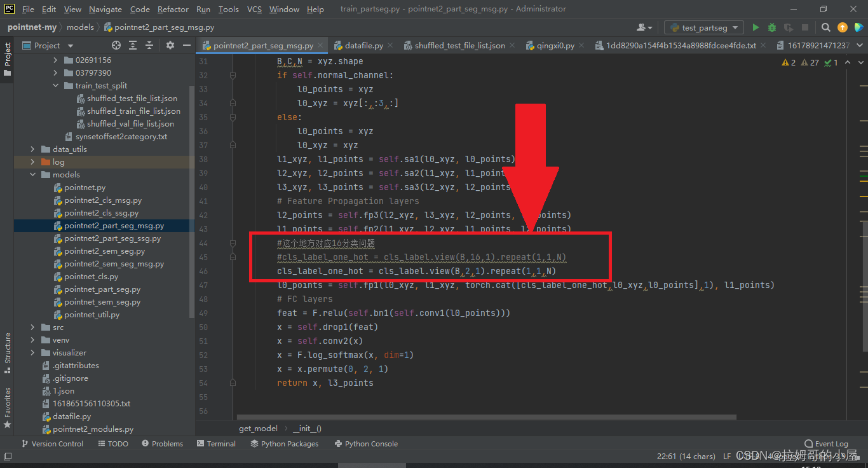Expand the log folder
868x468 pixels.
[32, 162]
